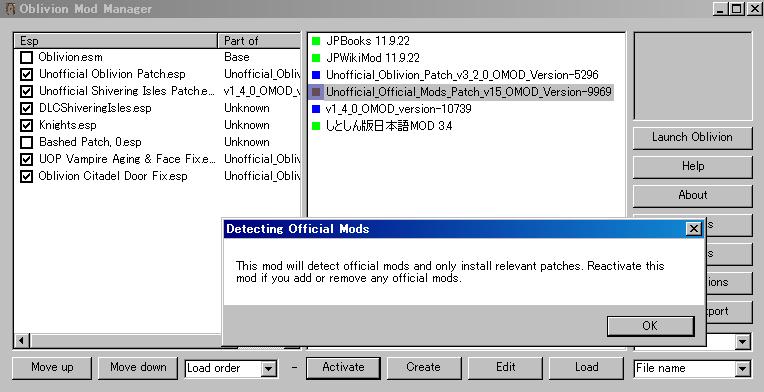Select the JPBooks 11.9.22 omod entry
764x392 pixels.
[x=368, y=41]
